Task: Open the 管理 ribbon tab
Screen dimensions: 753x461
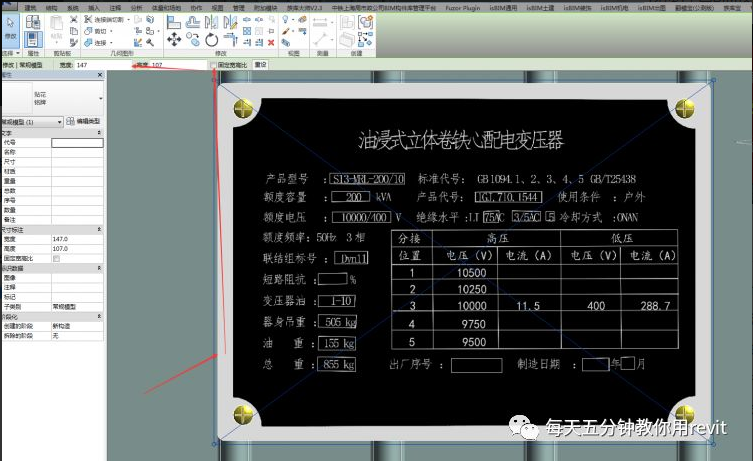Action: pyautogui.click(x=239, y=8)
